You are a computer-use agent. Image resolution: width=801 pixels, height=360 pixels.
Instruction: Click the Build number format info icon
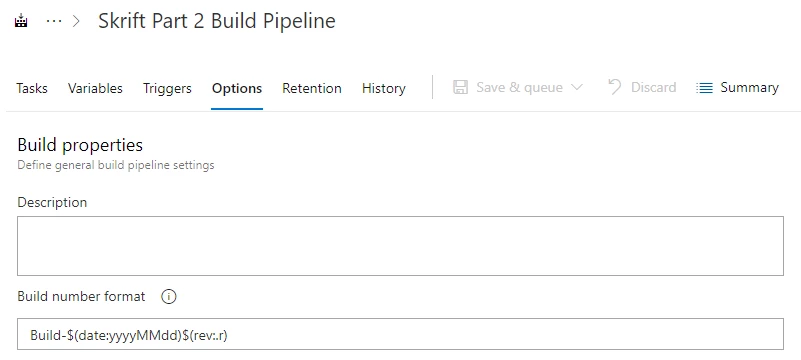coord(169,297)
